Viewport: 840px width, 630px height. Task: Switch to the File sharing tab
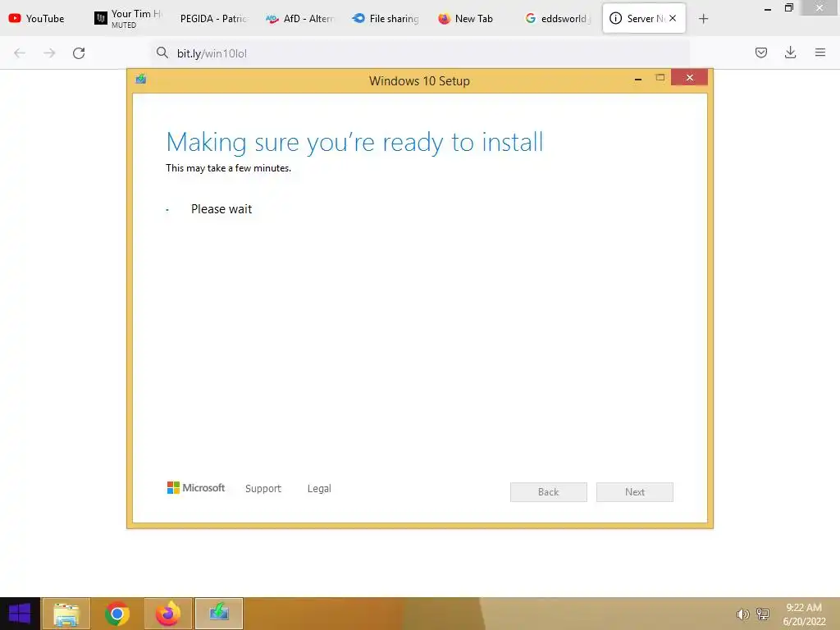pos(386,19)
